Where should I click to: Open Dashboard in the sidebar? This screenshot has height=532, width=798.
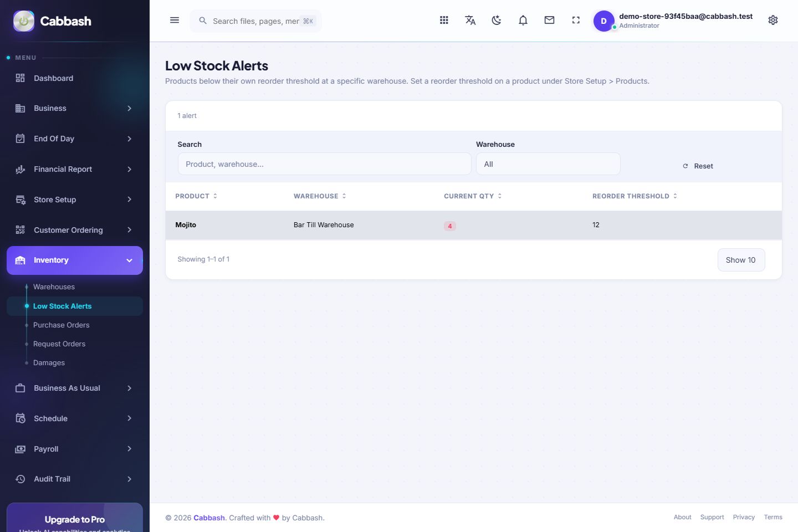75,78
